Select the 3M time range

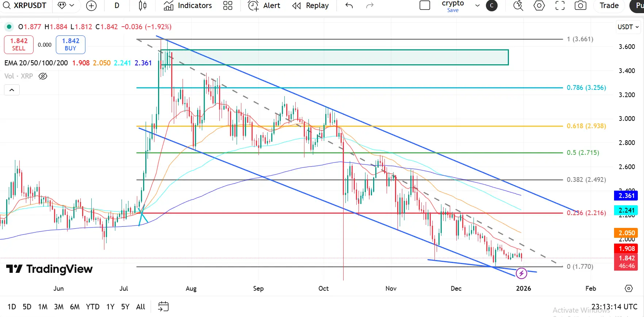click(59, 307)
